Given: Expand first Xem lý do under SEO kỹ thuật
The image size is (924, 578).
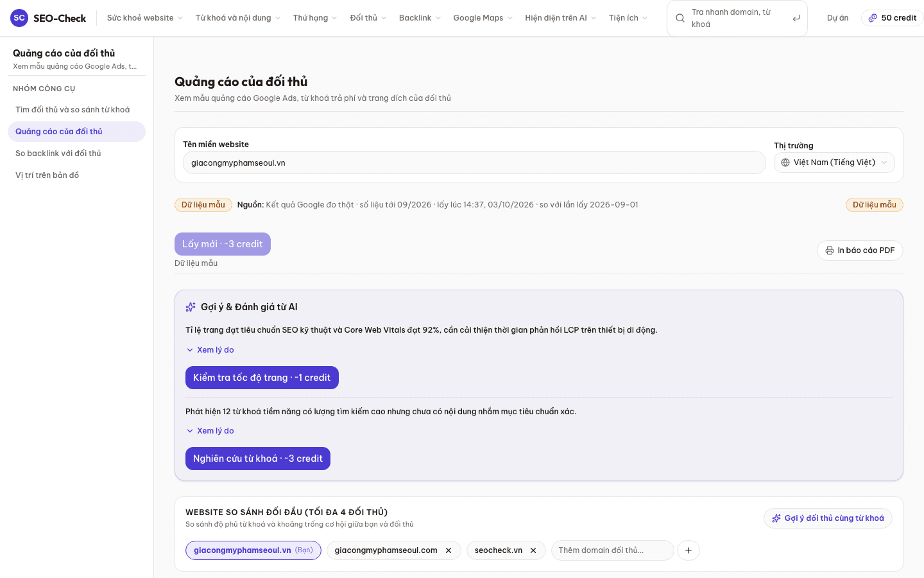Looking at the screenshot, I should click(x=210, y=350).
